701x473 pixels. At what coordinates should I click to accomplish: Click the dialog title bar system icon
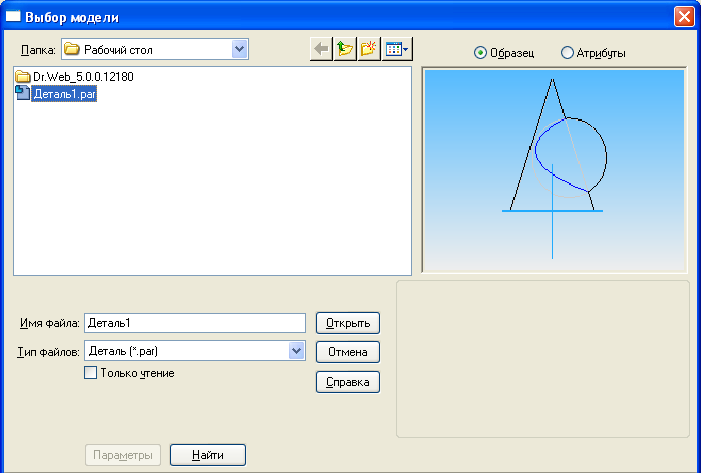[13, 15]
